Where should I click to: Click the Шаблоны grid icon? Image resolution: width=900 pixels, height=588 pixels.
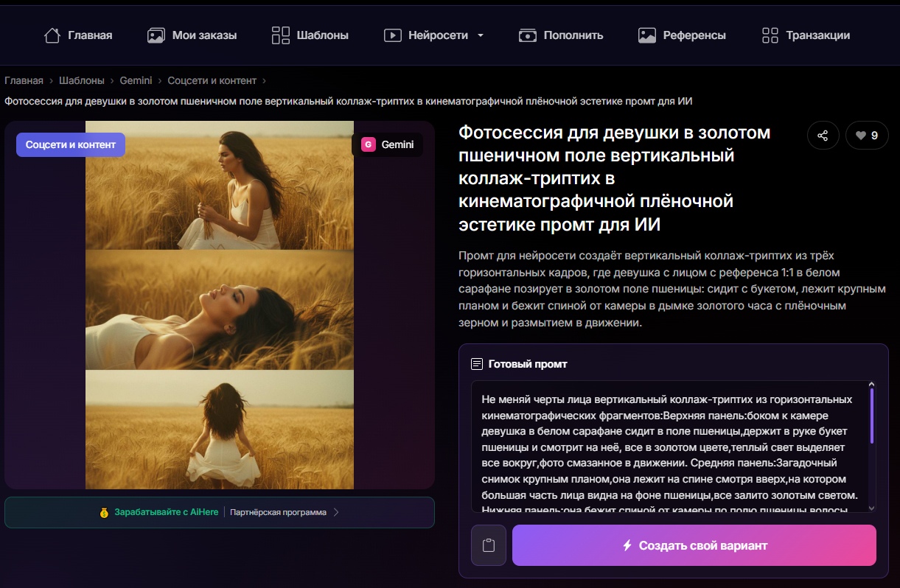coord(280,35)
